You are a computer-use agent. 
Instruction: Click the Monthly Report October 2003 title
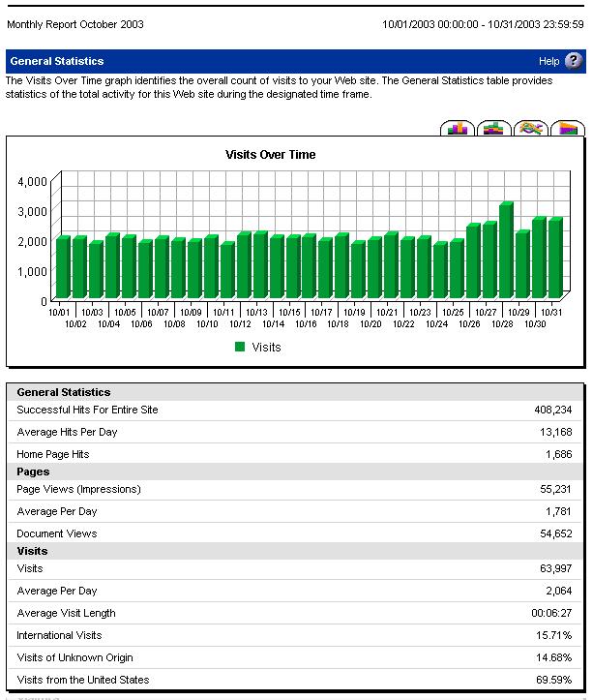coord(74,24)
